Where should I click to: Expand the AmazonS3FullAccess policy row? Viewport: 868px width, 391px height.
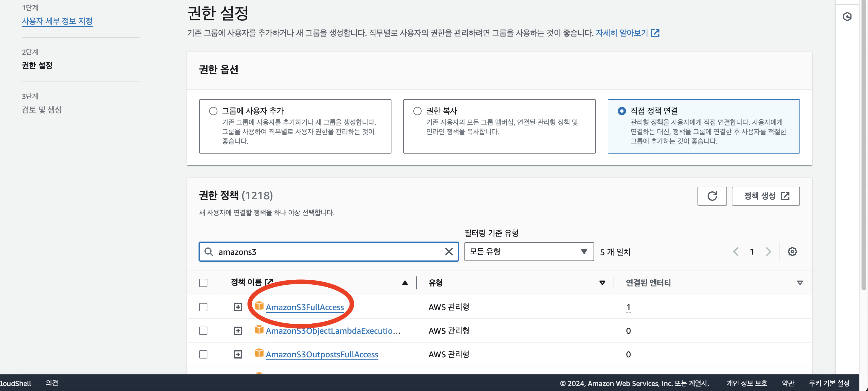pos(238,307)
